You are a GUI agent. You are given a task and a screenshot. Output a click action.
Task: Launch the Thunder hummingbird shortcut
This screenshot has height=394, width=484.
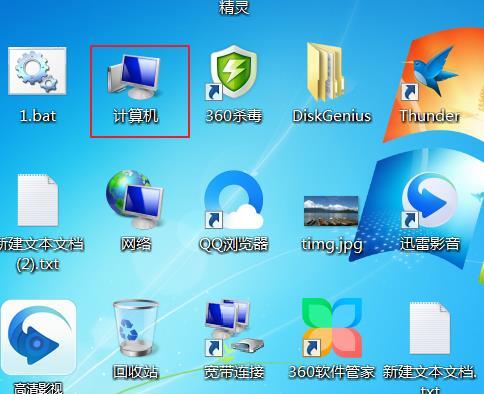coord(430,72)
